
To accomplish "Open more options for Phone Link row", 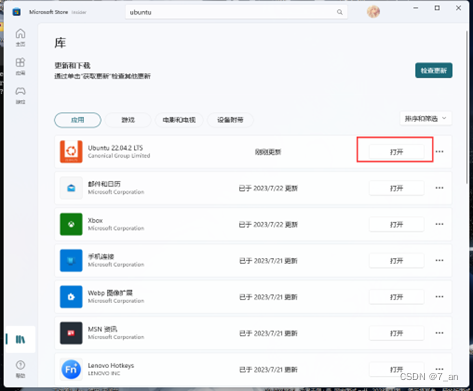I will coord(439,260).
